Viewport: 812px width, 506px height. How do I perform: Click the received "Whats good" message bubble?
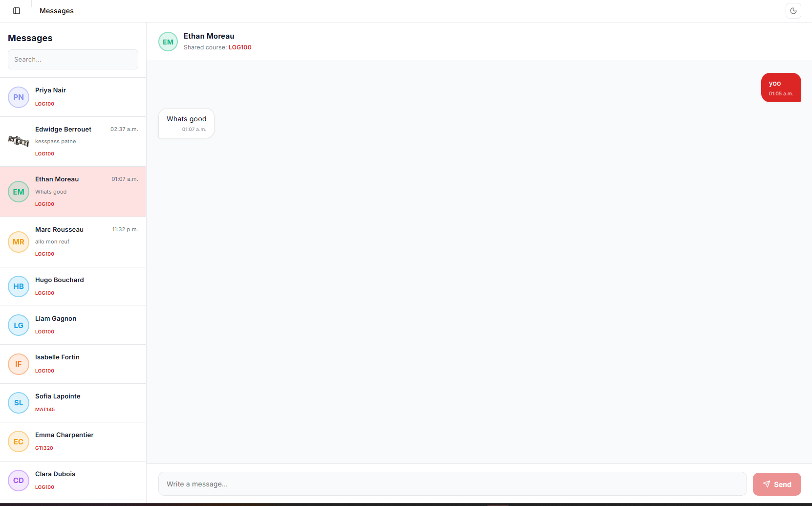click(x=186, y=123)
